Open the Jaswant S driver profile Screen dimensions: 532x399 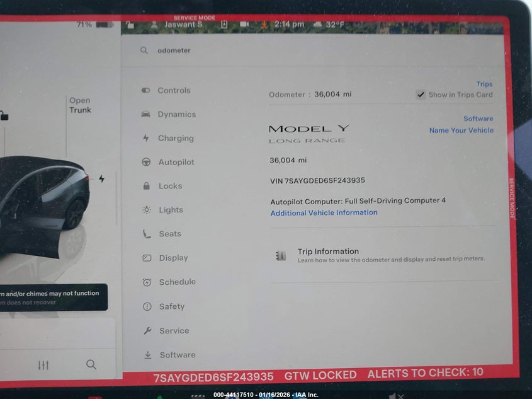pos(176,25)
